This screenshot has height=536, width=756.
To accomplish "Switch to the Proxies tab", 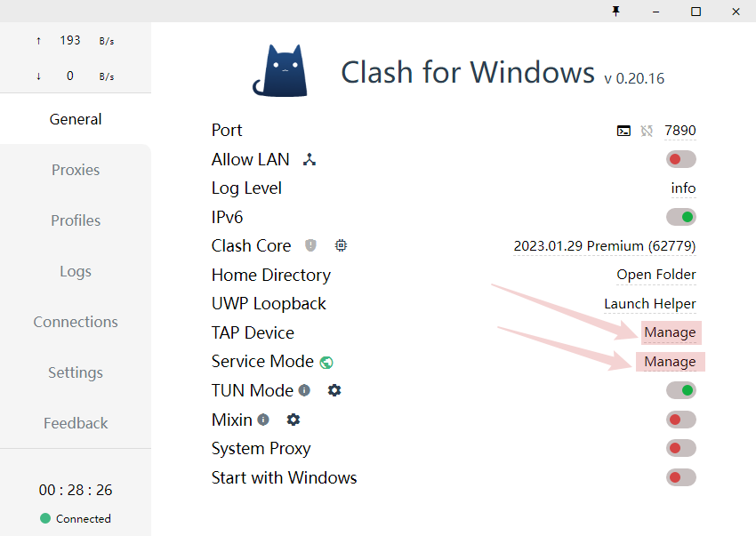I will 76,170.
